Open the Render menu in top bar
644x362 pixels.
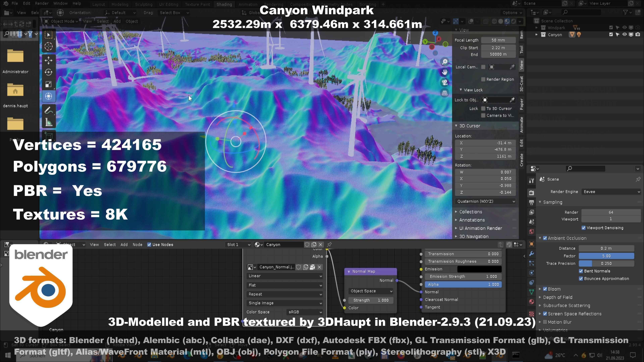click(x=41, y=3)
